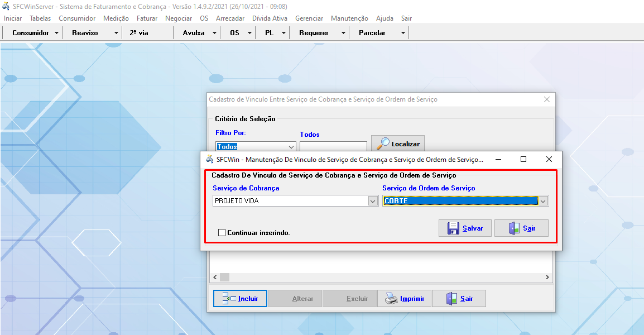Screen dimensions: 644x335
Task: Enable the Continuar inserindo checkbox
Action: (222, 232)
